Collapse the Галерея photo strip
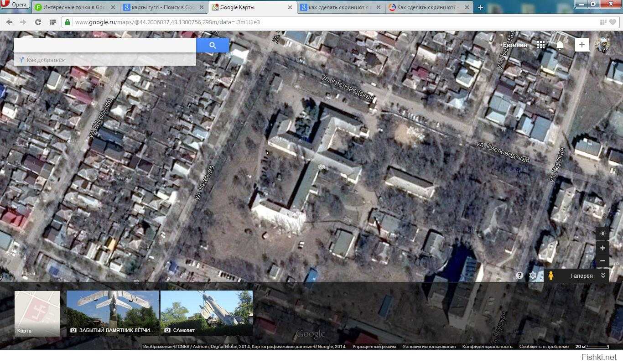This screenshot has width=623, height=364. click(x=603, y=276)
